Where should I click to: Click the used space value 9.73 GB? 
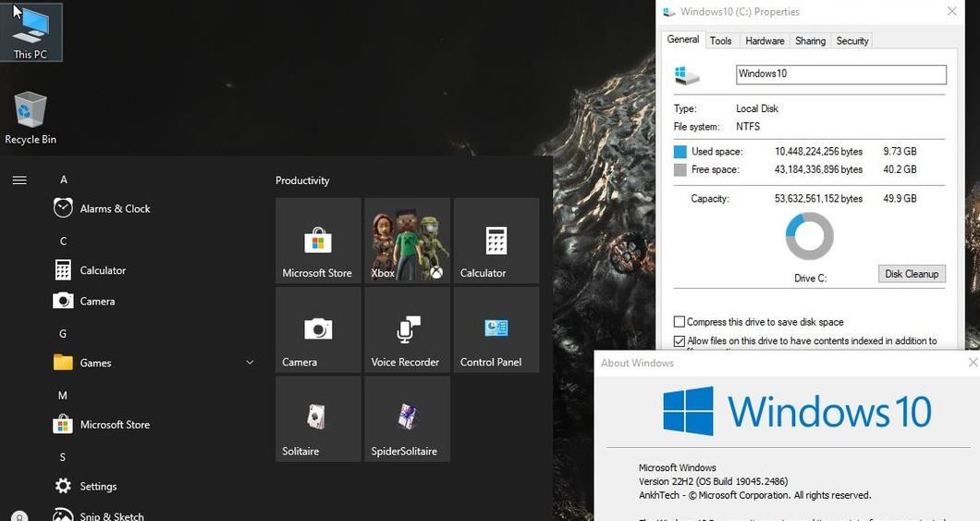[x=900, y=152]
